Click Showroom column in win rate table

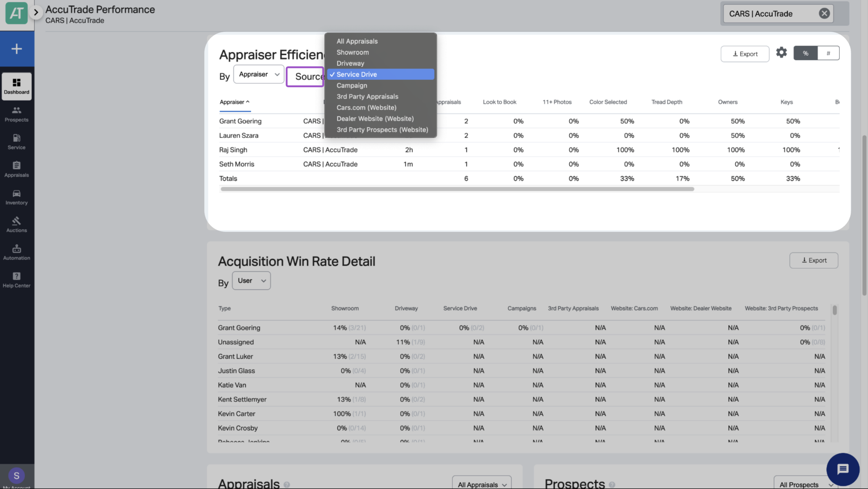345,308
